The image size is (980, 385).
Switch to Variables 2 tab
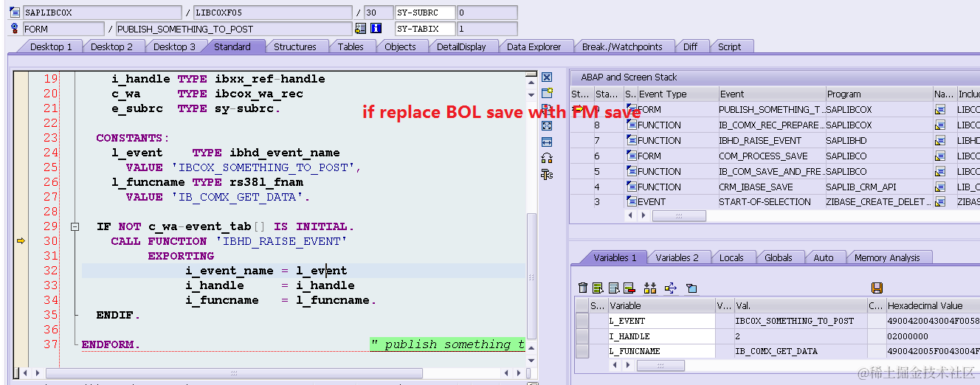[677, 257]
